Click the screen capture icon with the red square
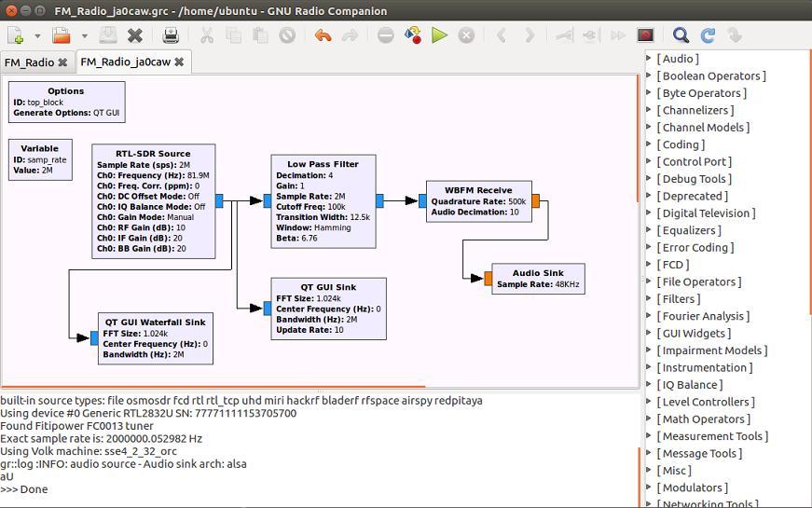The height and width of the screenshot is (508, 812). coord(645,35)
